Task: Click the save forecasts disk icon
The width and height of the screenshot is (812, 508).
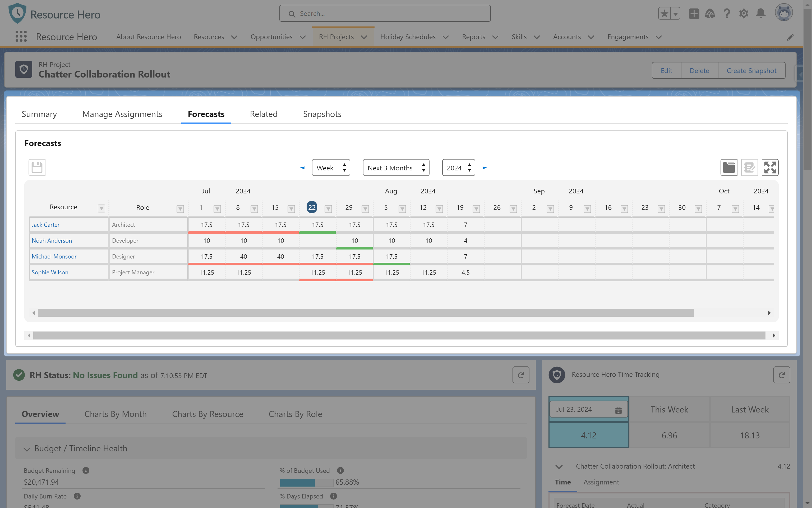Action: (37, 167)
